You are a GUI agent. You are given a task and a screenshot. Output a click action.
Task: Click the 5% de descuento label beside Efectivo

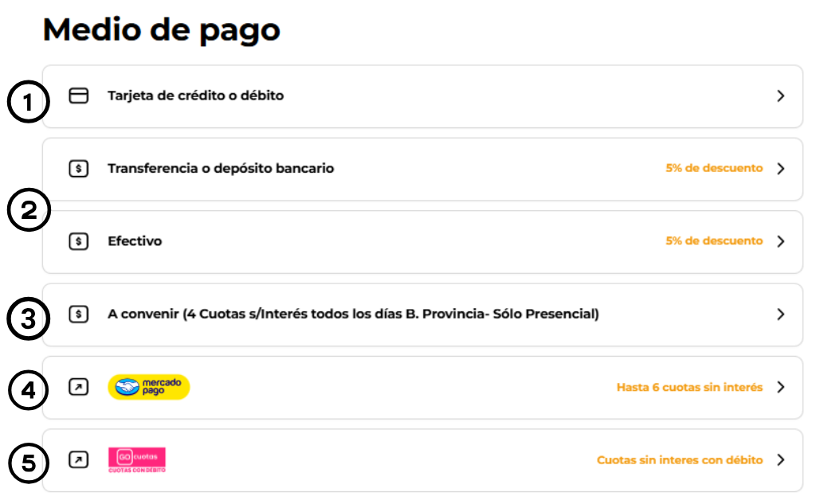(x=714, y=240)
